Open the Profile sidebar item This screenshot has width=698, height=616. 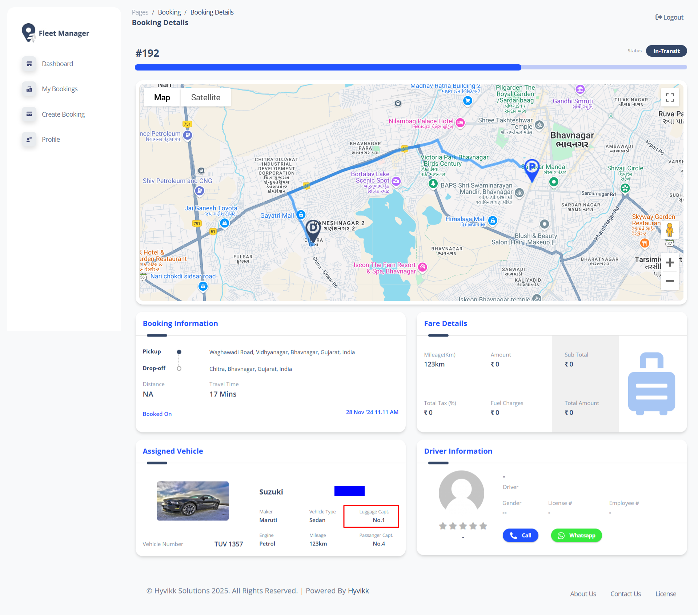(51, 140)
